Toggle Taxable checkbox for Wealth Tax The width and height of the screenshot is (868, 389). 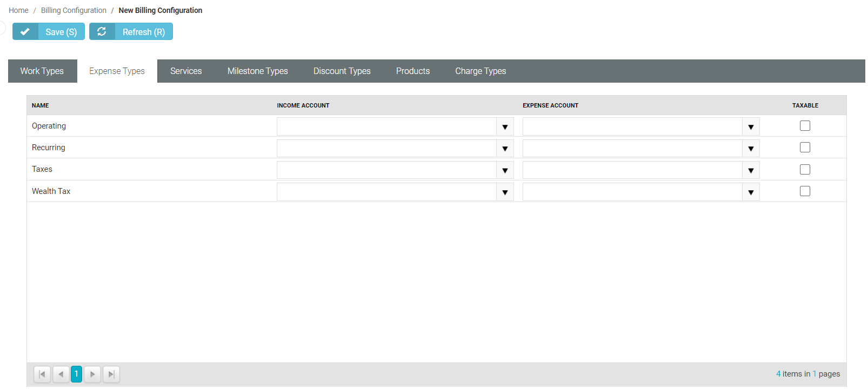click(805, 191)
